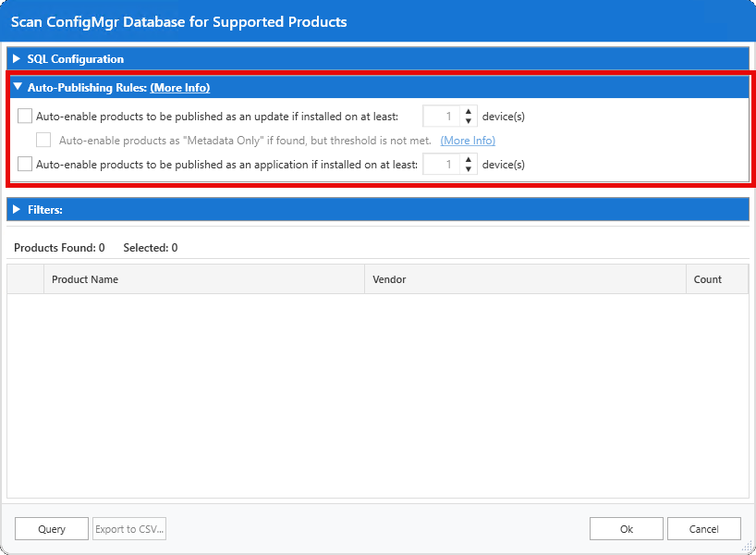Sort by Product Name column header
Viewport: 756px width, 555px height.
(x=203, y=279)
